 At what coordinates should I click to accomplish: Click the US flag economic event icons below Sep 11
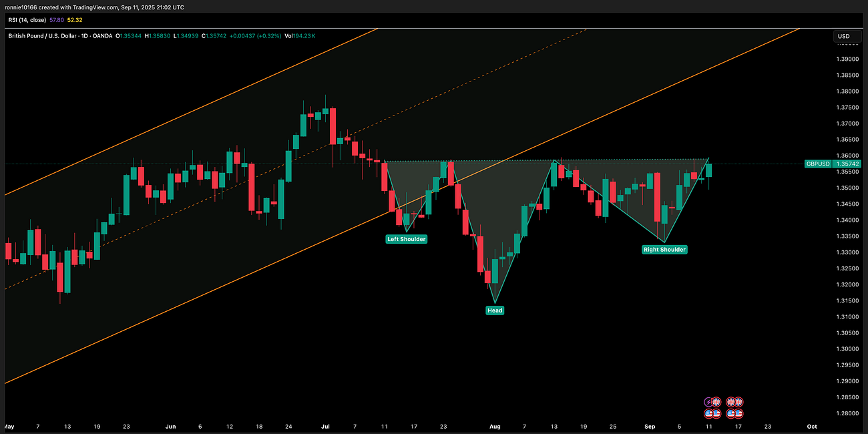click(x=713, y=412)
